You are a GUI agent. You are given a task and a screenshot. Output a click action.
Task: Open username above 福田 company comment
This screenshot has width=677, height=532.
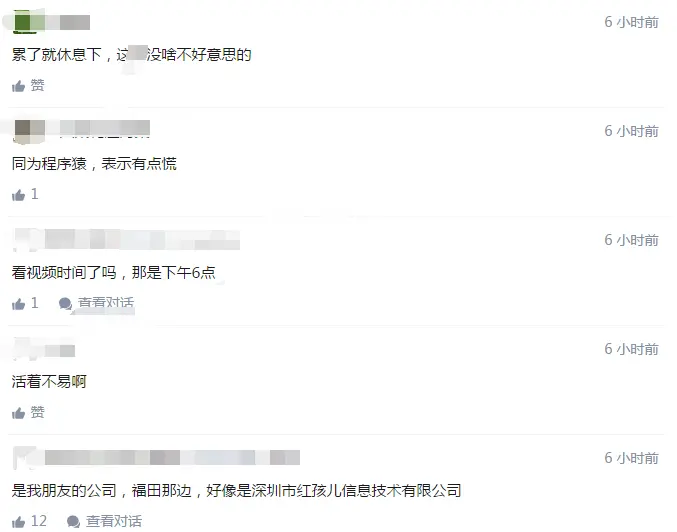tap(172, 457)
